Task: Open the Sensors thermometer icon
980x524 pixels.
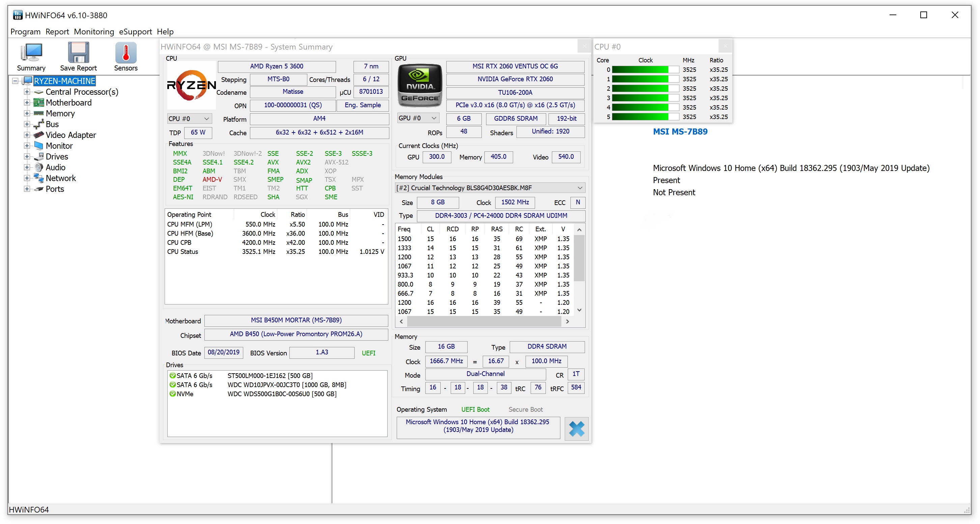Action: click(x=125, y=57)
